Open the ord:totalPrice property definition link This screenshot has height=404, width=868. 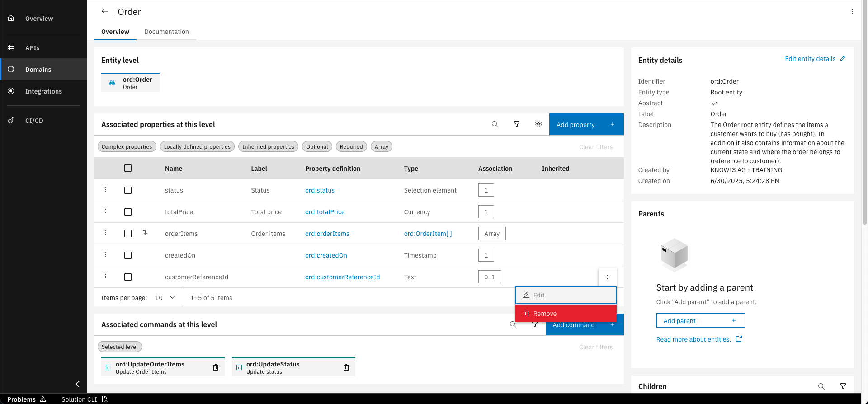coord(325,212)
